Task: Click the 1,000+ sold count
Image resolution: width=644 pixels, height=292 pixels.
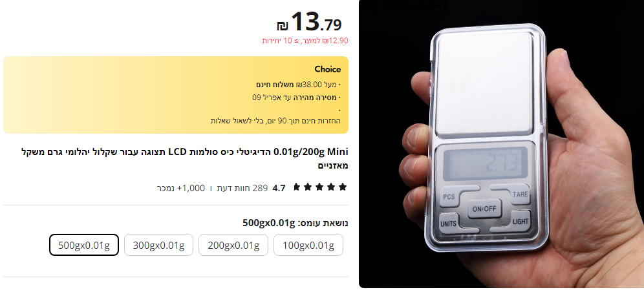Action: pyautogui.click(x=180, y=188)
